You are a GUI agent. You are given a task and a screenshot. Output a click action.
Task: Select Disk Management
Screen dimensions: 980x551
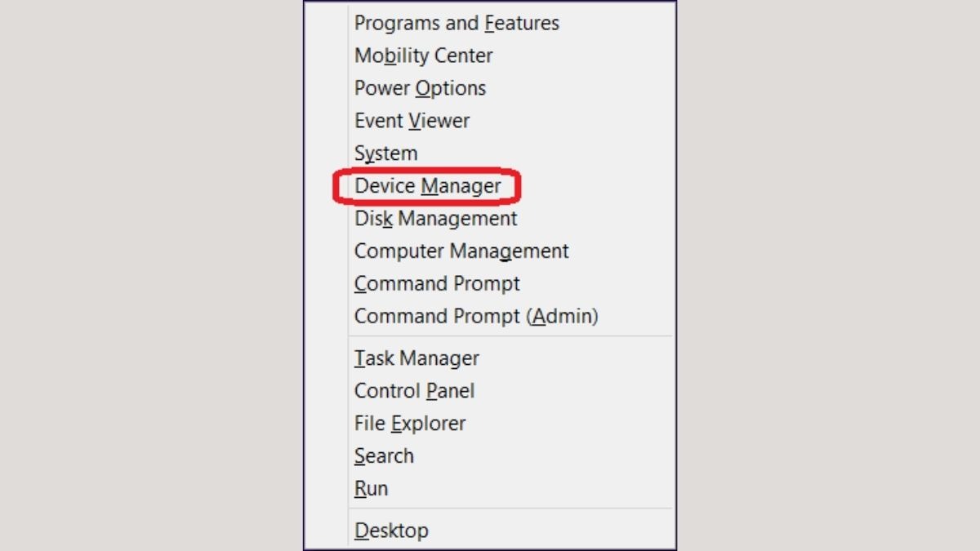(x=435, y=219)
